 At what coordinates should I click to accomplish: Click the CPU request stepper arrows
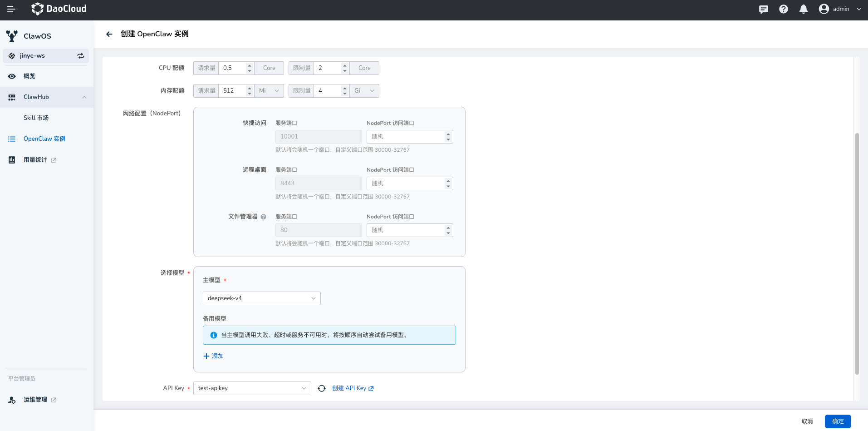tap(250, 68)
